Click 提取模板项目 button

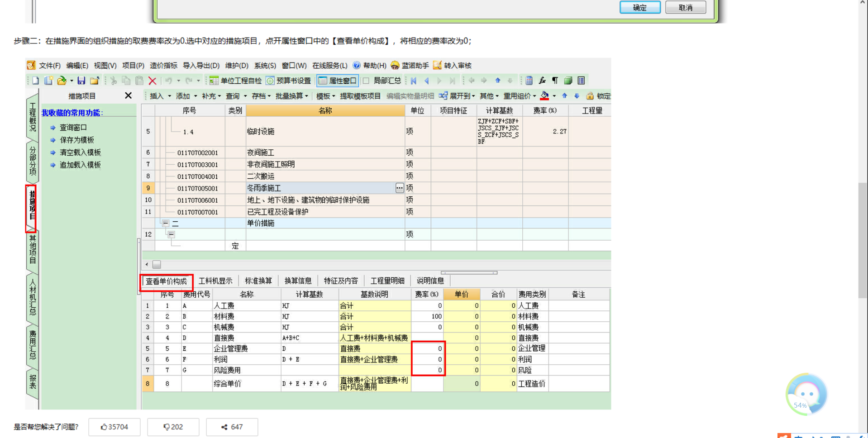pyautogui.click(x=360, y=96)
